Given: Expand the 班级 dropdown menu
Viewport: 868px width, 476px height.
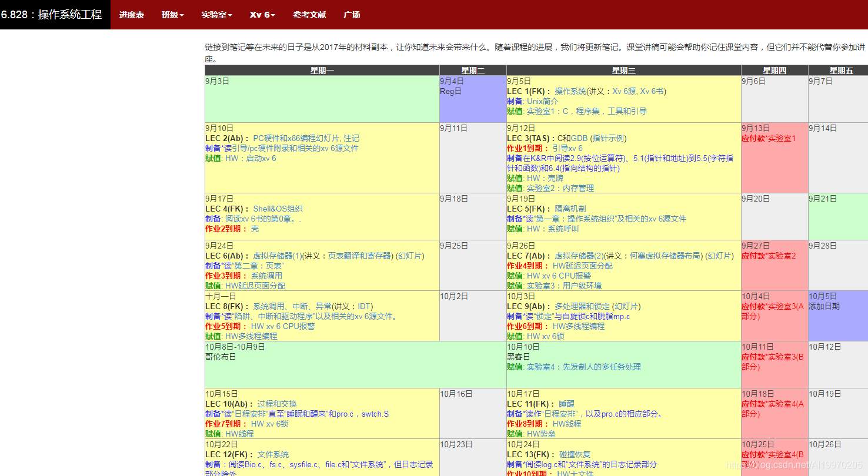Looking at the screenshot, I should point(173,15).
